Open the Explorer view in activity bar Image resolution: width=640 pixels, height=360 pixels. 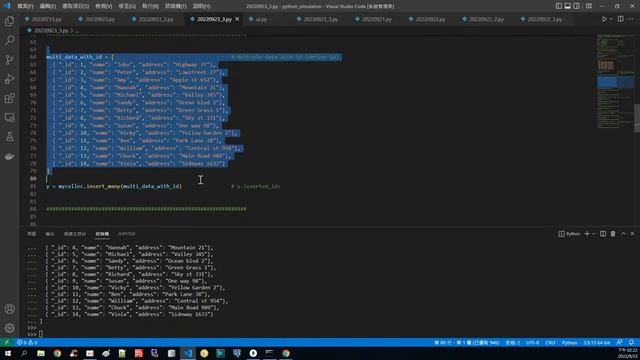pos(9,21)
